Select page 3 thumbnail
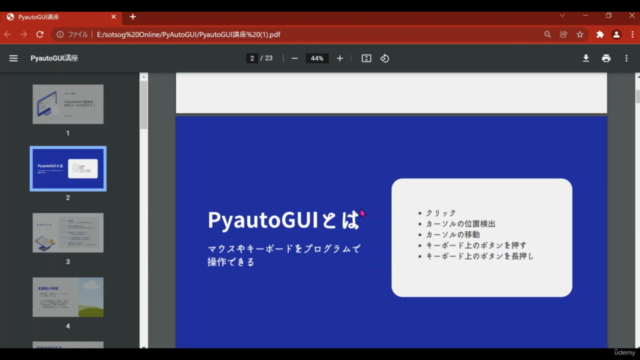Viewport: 640px width, 360px height. [68, 233]
